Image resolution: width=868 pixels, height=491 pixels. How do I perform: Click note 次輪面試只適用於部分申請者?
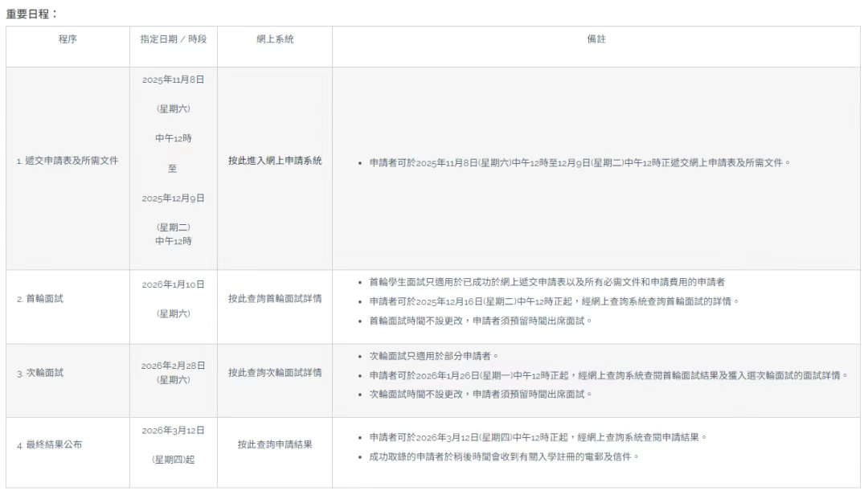434,356
